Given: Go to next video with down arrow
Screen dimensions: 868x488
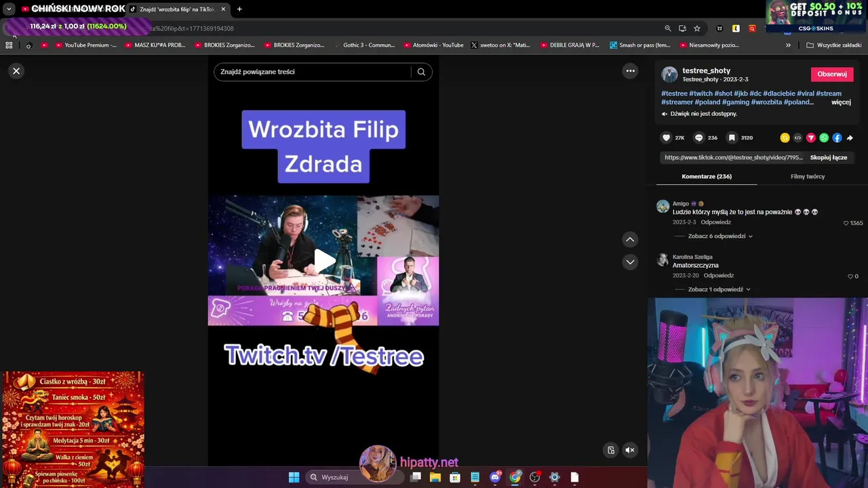Looking at the screenshot, I should tap(630, 262).
